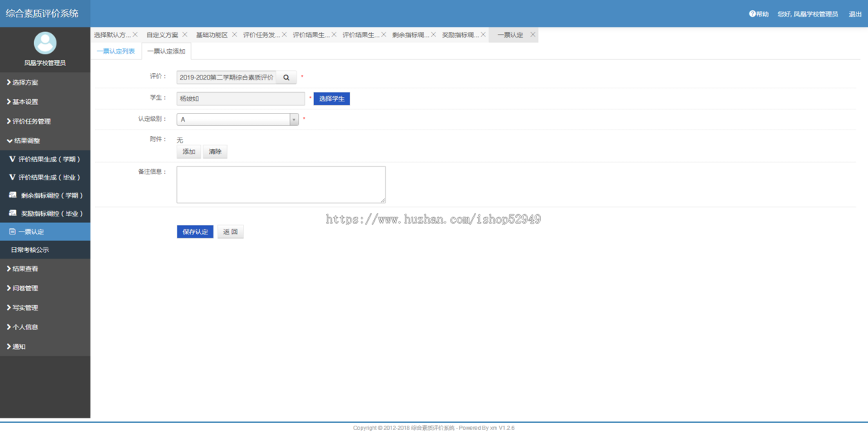Viewport: 868px width, 438px height.
Task: Click the 凤凰学校管理员 name under avatar
Action: click(45, 63)
